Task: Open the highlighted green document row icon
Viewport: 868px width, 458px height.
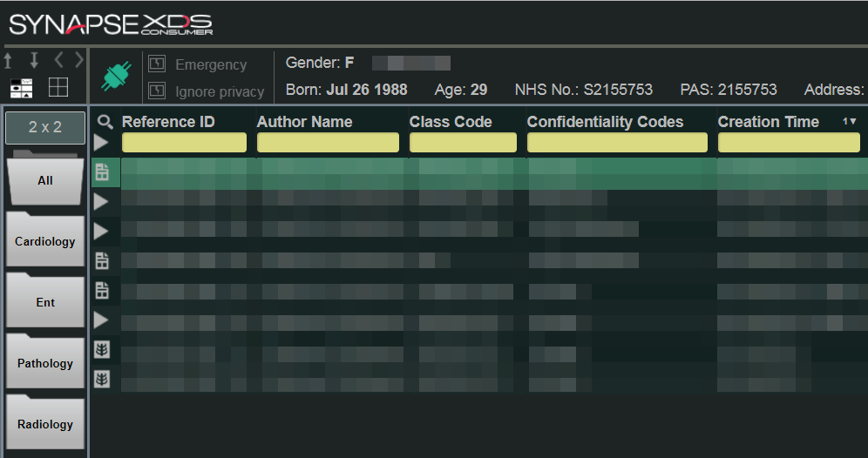Action: [102, 173]
